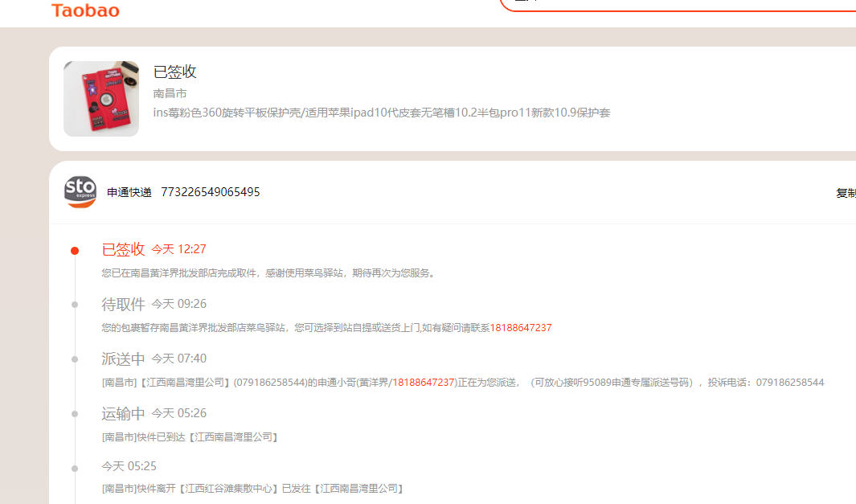This screenshot has height=504, width=856.
Task: Click the 运输中 timeline dot
Action: click(75, 414)
